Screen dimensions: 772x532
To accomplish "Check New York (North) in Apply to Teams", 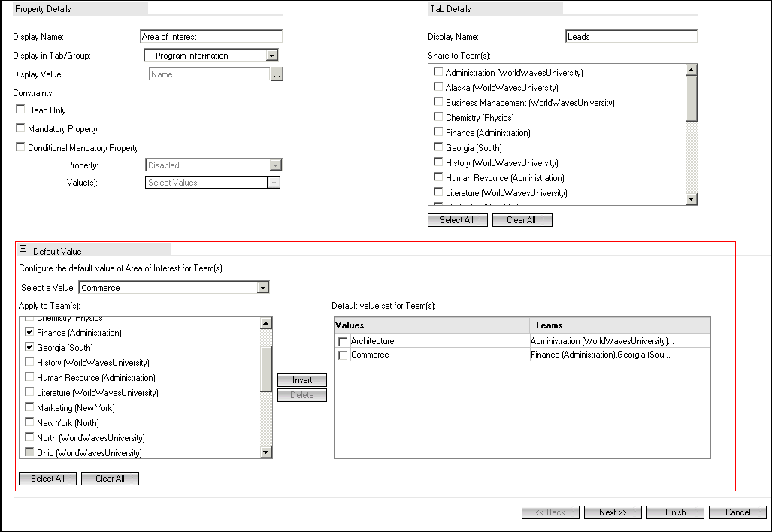I will 29,422.
